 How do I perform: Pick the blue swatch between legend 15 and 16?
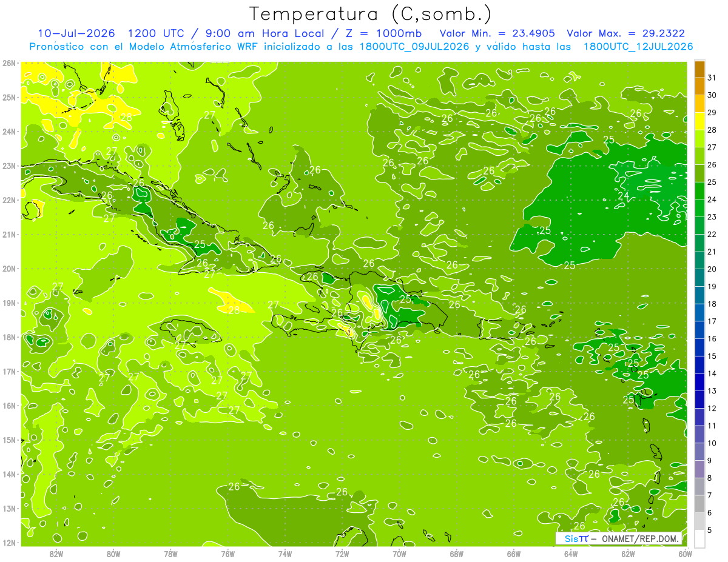coord(699,347)
